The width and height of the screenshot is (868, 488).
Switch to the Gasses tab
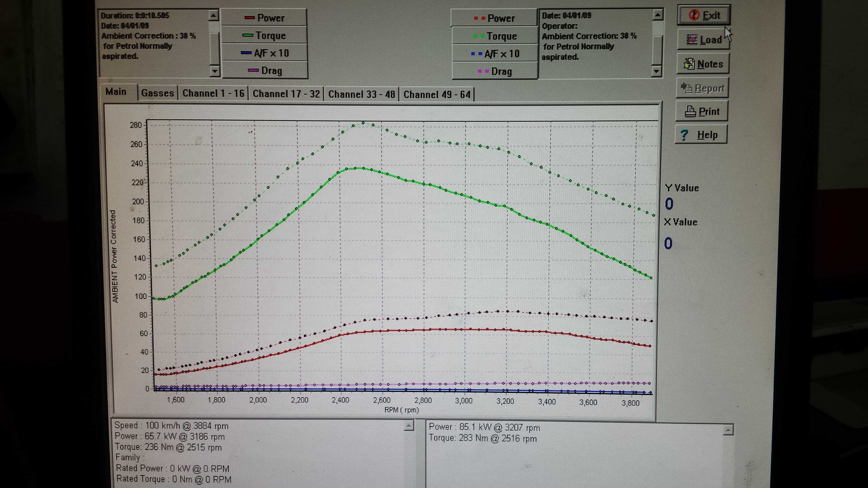coord(157,93)
